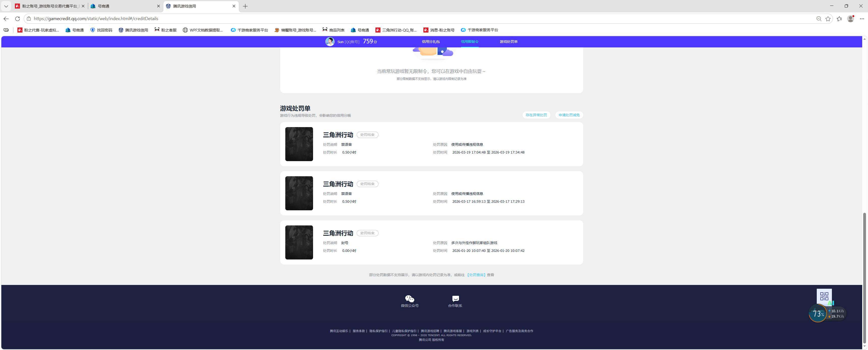Viewport: 868px width, 350px height.
Task: Open the 消息-盼之账号 bookmark
Action: (439, 30)
